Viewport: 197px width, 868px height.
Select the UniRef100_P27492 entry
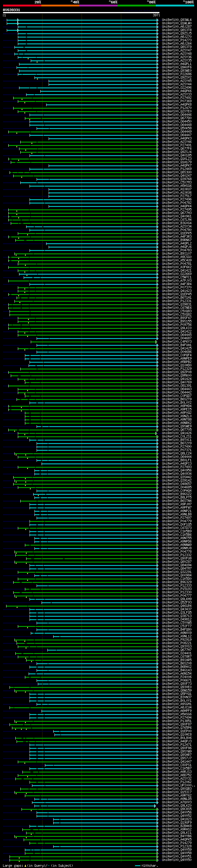[177, 98]
